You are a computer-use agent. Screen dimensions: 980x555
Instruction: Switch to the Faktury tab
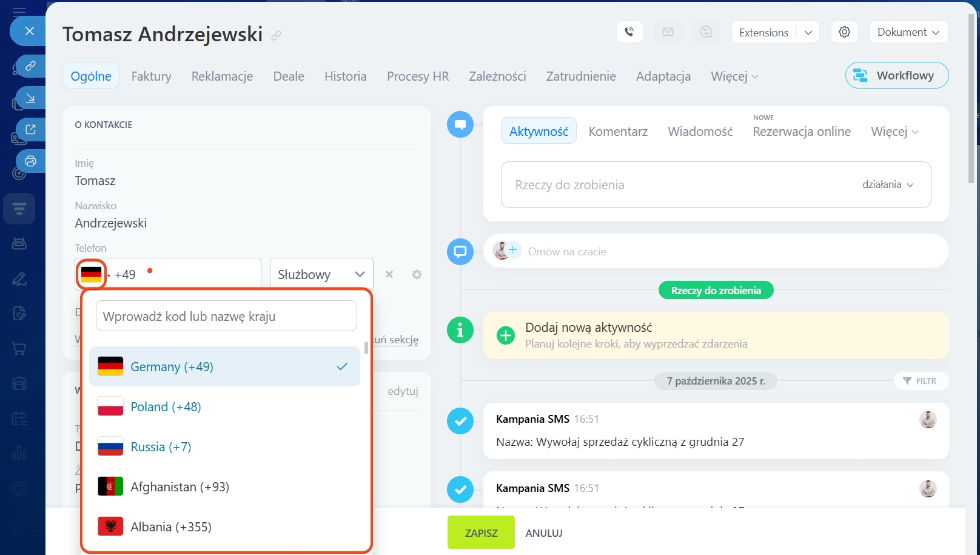tap(151, 76)
